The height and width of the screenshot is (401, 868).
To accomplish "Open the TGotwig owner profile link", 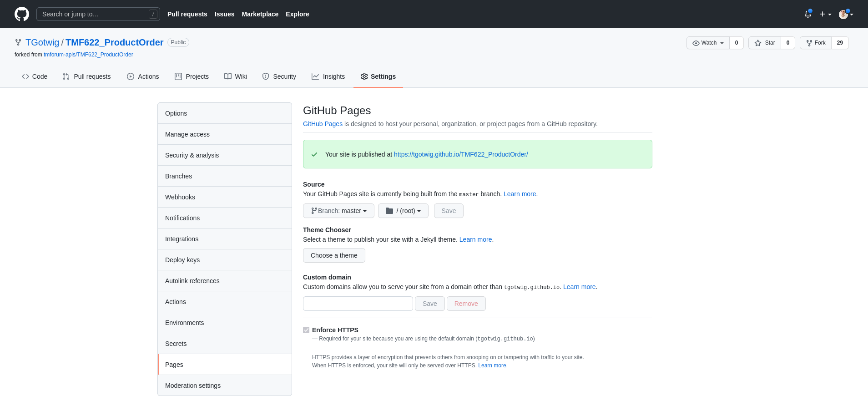I will [x=42, y=42].
